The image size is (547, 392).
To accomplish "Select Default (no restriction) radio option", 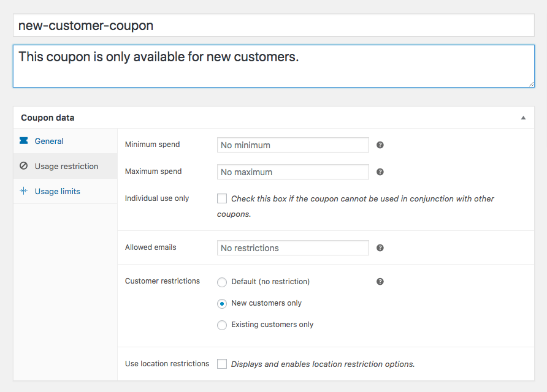I will pos(222,282).
